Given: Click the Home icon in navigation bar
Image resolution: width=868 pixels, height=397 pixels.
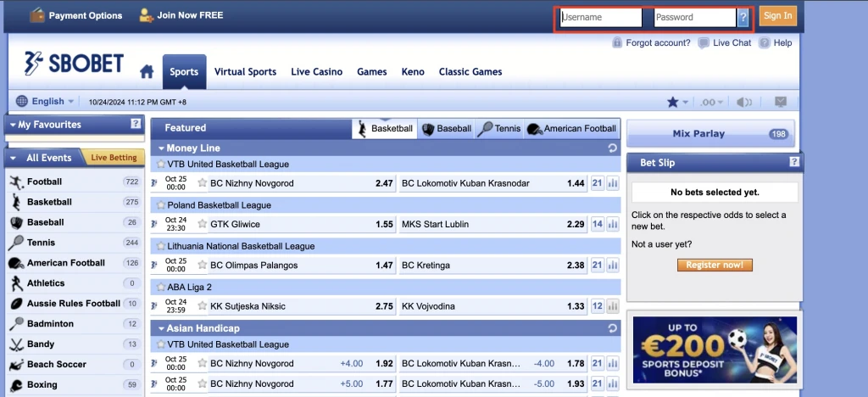Looking at the screenshot, I should [147, 71].
